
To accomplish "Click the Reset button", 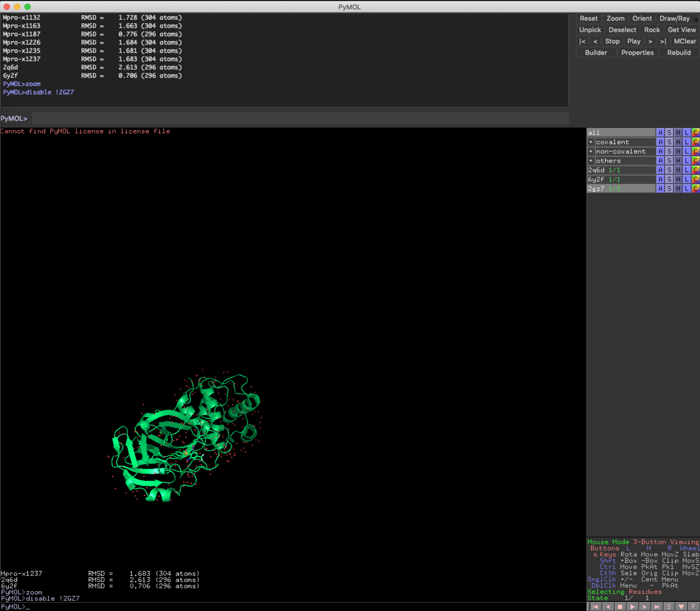I will pyautogui.click(x=589, y=19).
